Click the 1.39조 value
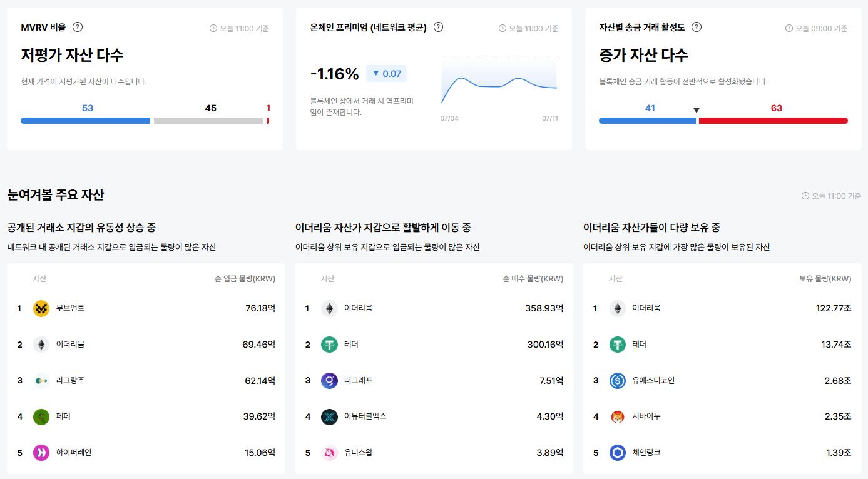Viewport: 868px width, 479px height. coord(838,453)
